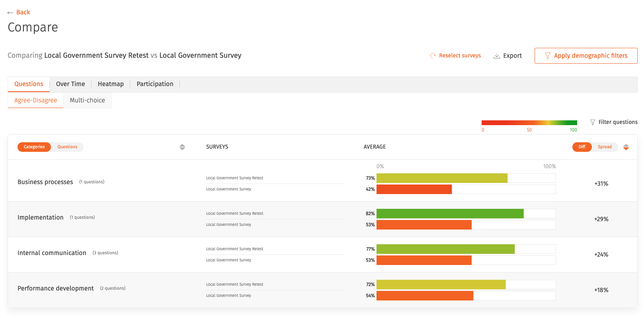Screen dimensions: 644x318
Task: Click the Reselect surveys link
Action: click(460, 56)
